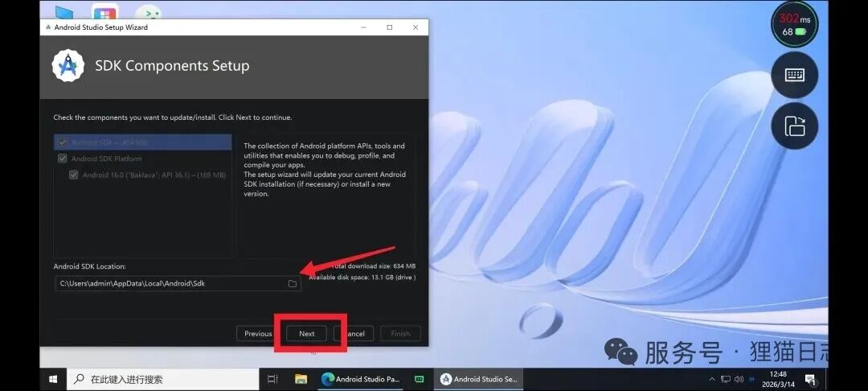Click the network icon in system tray
The width and height of the screenshot is (868, 391).
(726, 380)
